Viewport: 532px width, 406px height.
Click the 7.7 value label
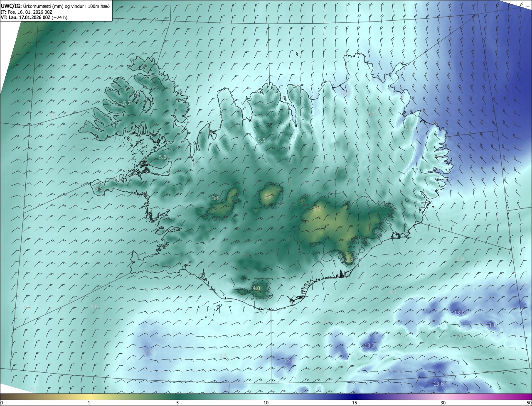[x=458, y=337]
